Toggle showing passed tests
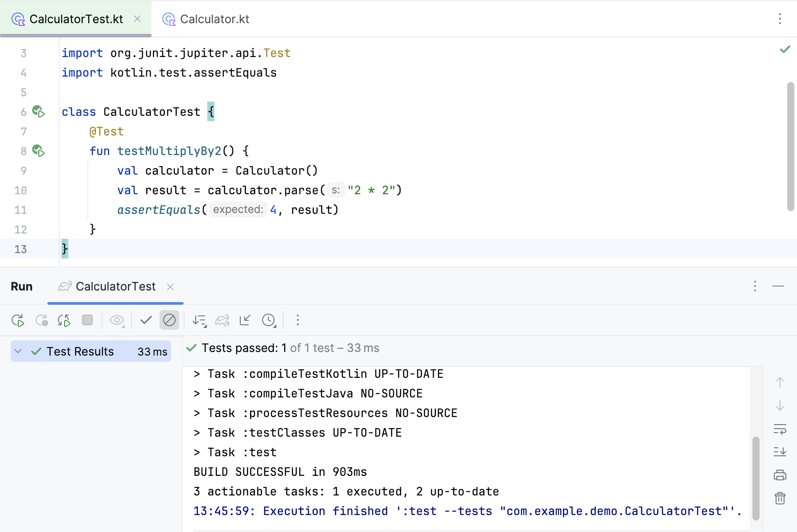This screenshot has width=797, height=532. [x=146, y=320]
